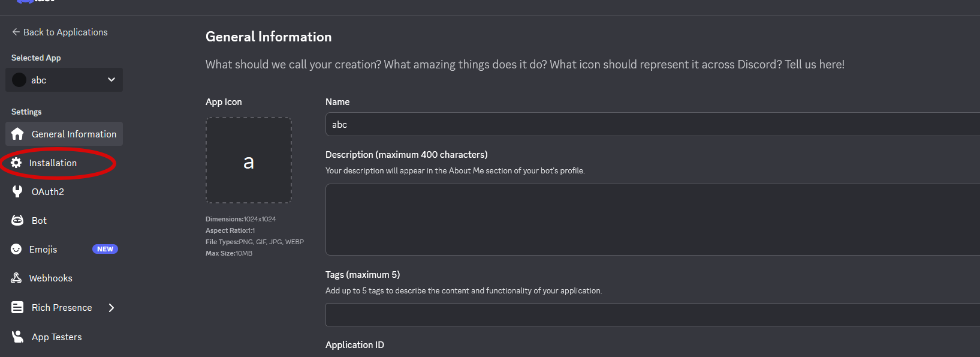The image size is (980, 357).
Task: Click Back to Applications
Action: point(59,32)
